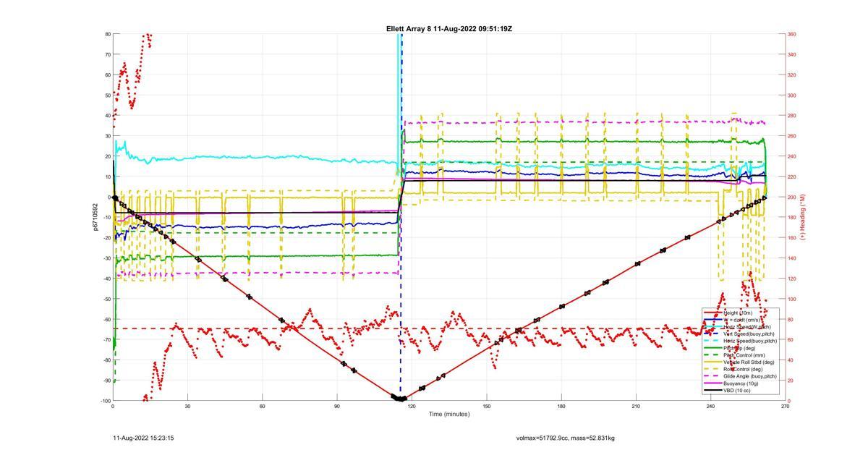Viewport: 868px width, 450px height.
Task: Click right y-axis tick label '100'
Action: click(791, 299)
